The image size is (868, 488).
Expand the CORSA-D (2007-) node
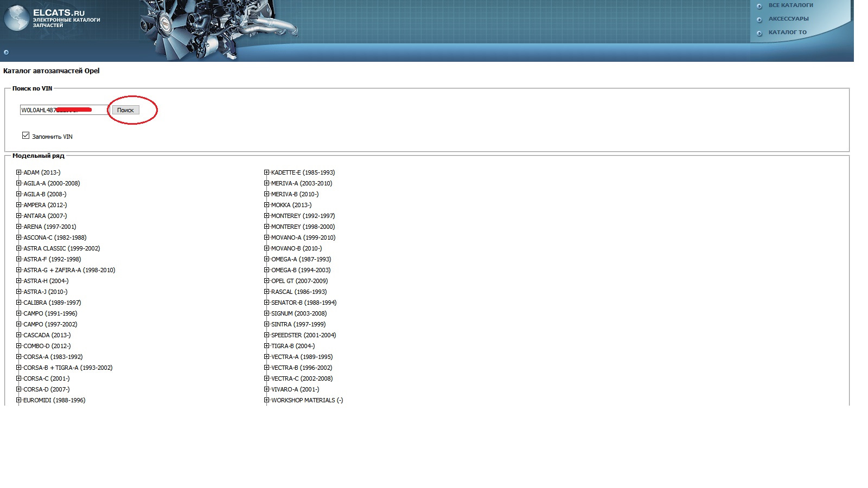coord(19,389)
